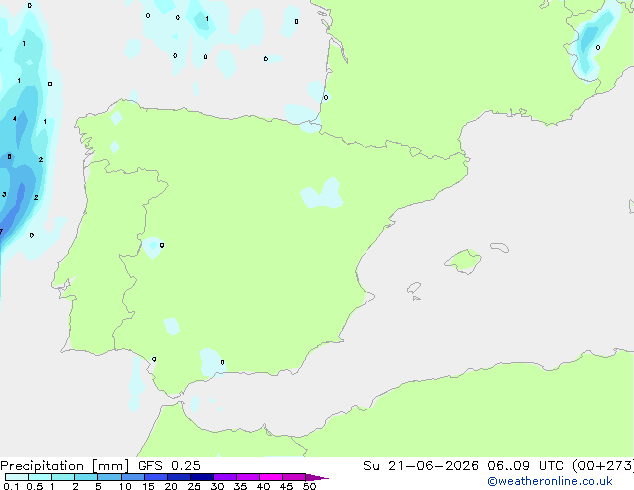Click the legend label '50'

(309, 486)
